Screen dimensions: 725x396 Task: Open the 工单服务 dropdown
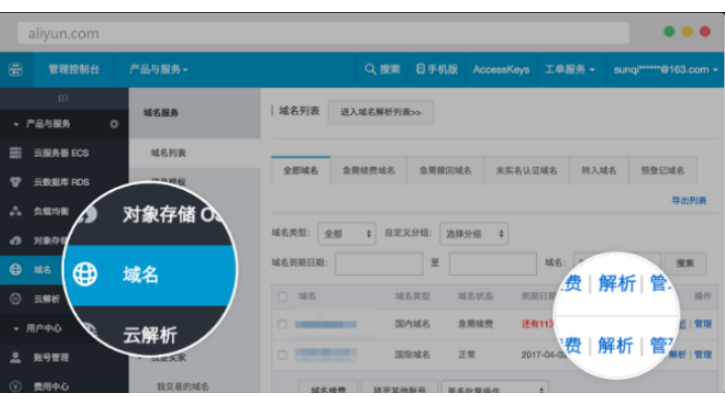click(570, 69)
